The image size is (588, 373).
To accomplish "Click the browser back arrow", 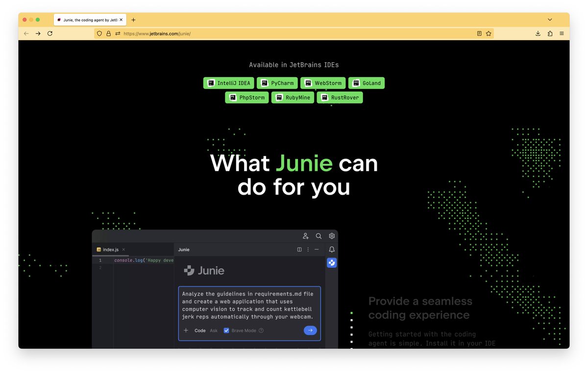I will [x=26, y=33].
